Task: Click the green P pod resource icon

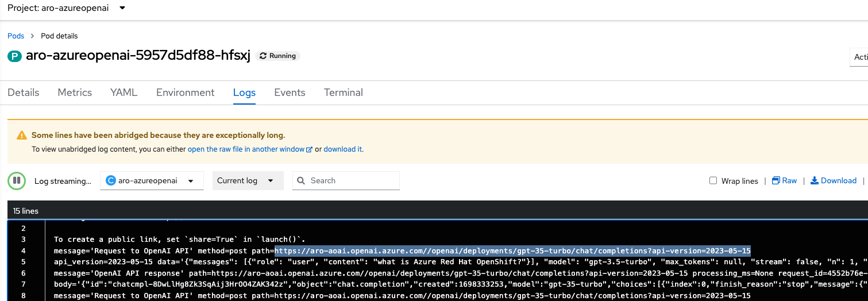Action: 14,56
